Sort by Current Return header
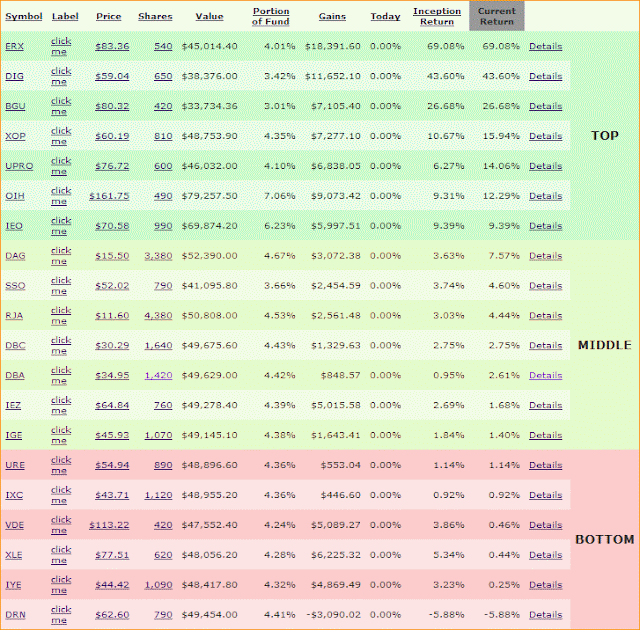Viewport: 640px width, 630px height. [x=497, y=16]
